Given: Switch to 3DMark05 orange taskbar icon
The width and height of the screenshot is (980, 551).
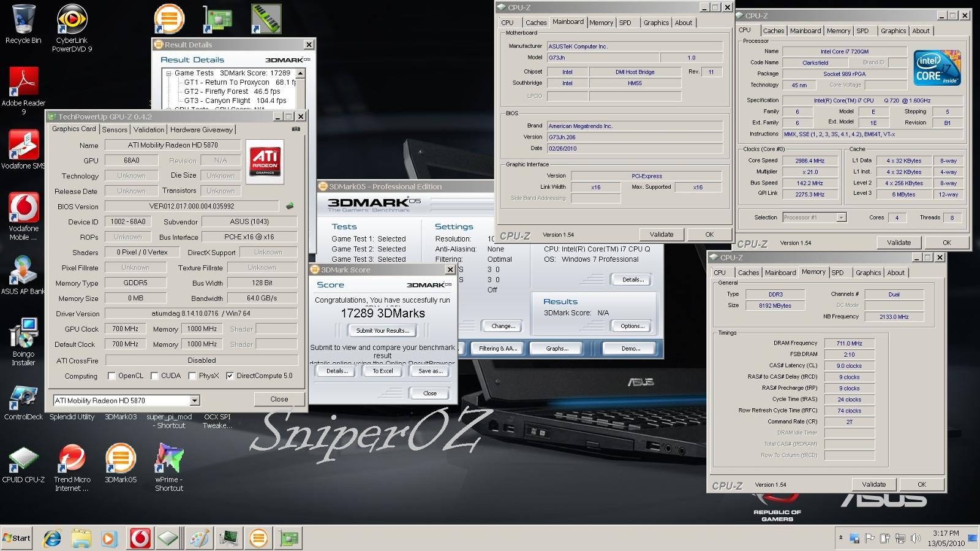Looking at the screenshot, I should tap(258, 539).
